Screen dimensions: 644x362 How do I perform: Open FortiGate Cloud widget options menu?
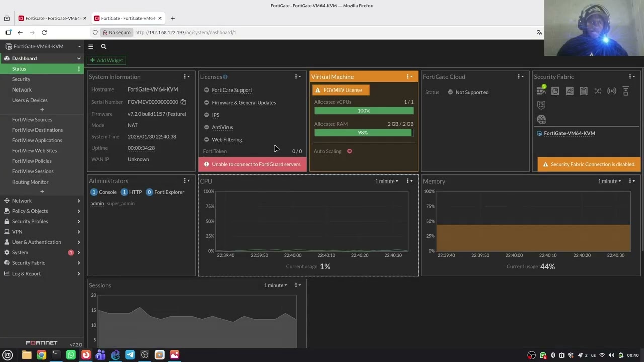[521, 77]
